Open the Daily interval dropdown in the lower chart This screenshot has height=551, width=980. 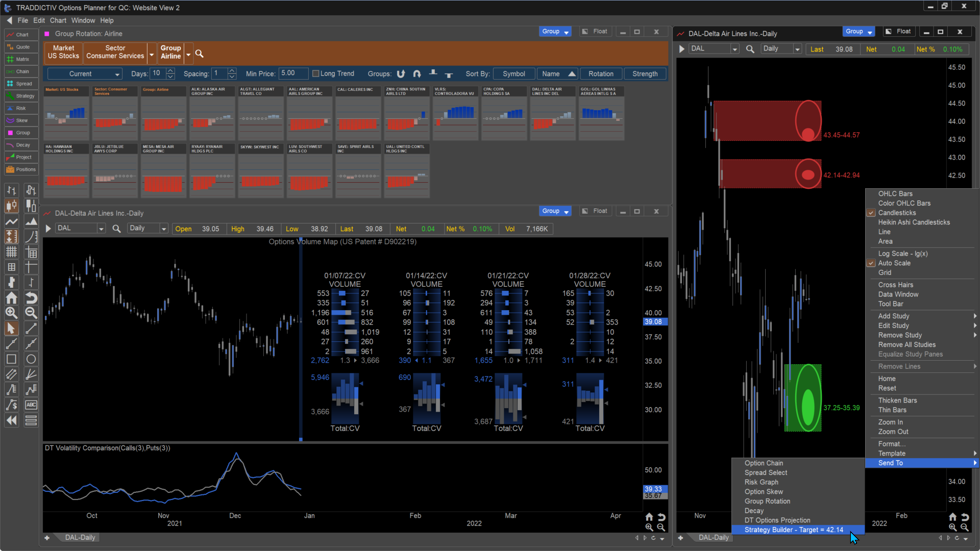click(x=163, y=229)
